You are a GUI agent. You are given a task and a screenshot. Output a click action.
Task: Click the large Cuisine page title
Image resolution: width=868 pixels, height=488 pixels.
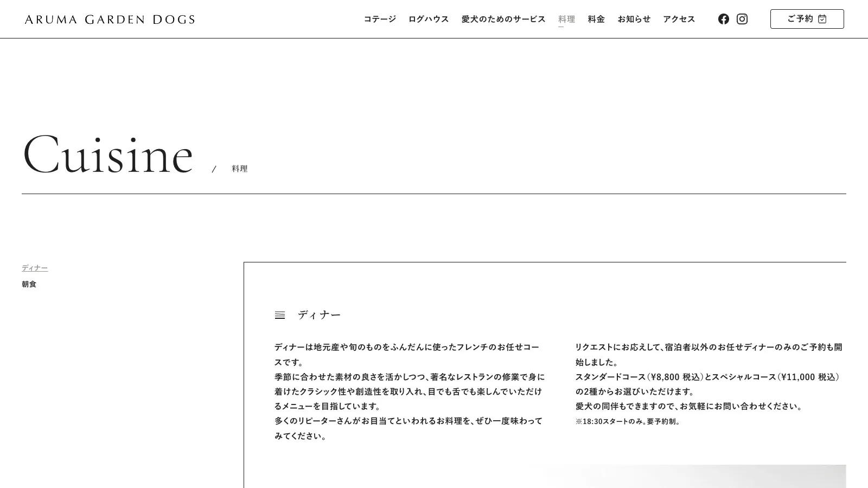point(108,155)
